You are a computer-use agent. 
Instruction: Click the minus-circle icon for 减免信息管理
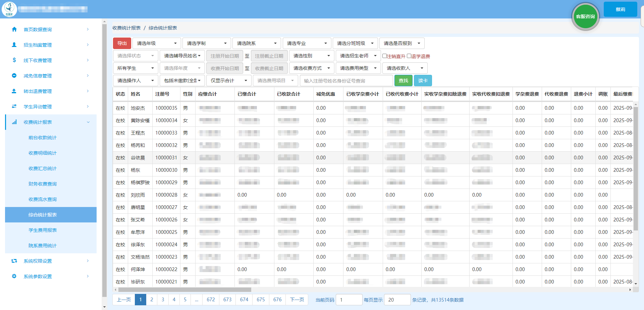(x=14, y=76)
